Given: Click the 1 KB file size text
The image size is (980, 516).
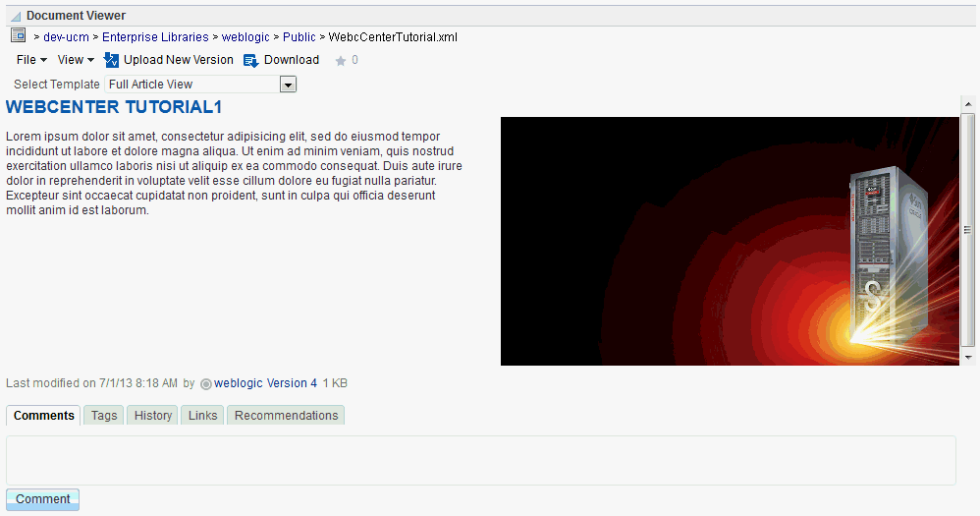Looking at the screenshot, I should pyautogui.click(x=335, y=383).
